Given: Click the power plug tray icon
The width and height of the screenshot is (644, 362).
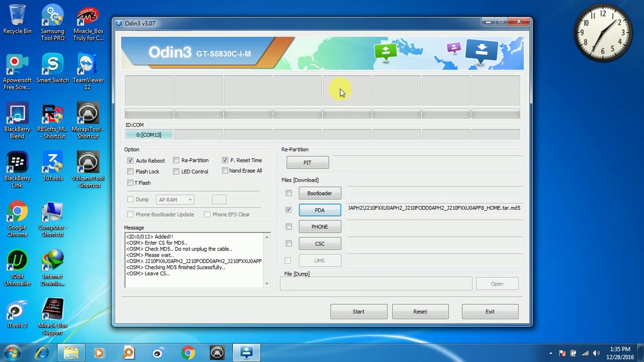Looking at the screenshot, I should (x=574, y=353).
